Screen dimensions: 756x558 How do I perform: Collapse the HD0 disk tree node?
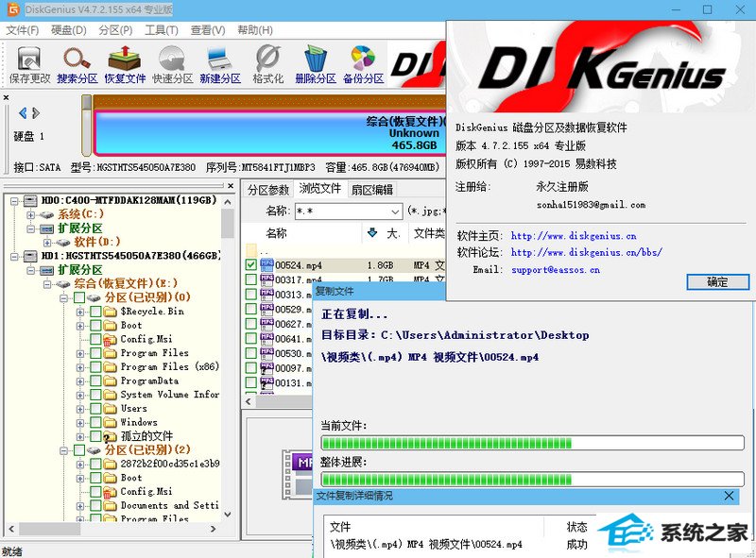[x=15, y=200]
